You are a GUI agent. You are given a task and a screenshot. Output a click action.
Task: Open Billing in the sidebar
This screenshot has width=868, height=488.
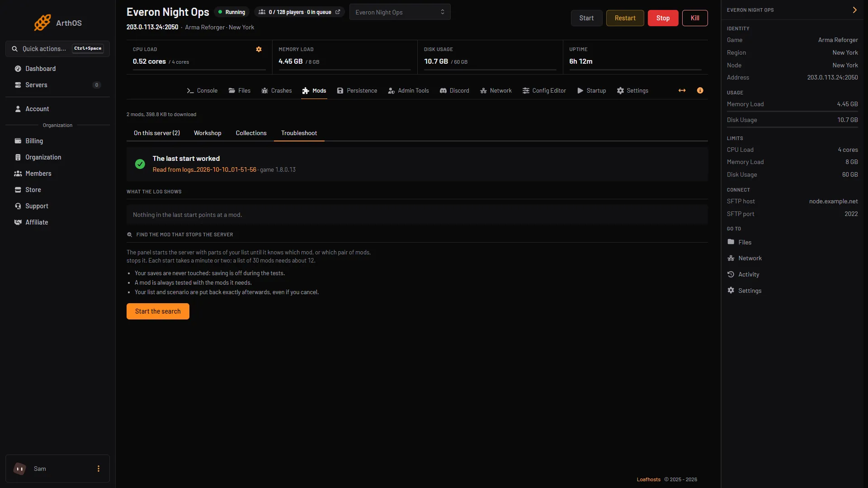(57, 141)
